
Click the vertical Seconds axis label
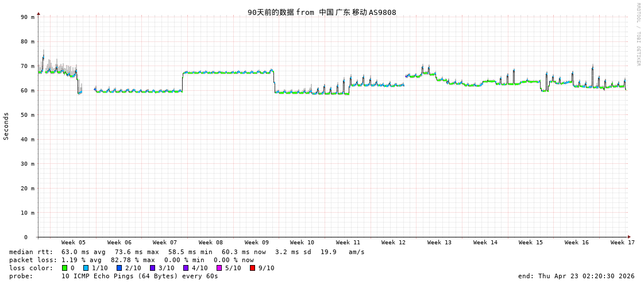6,126
